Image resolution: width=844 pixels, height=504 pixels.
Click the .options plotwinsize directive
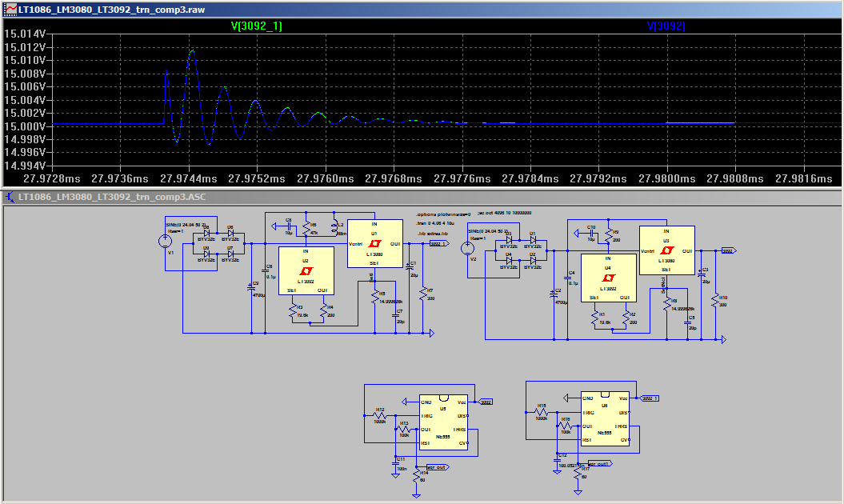point(443,214)
